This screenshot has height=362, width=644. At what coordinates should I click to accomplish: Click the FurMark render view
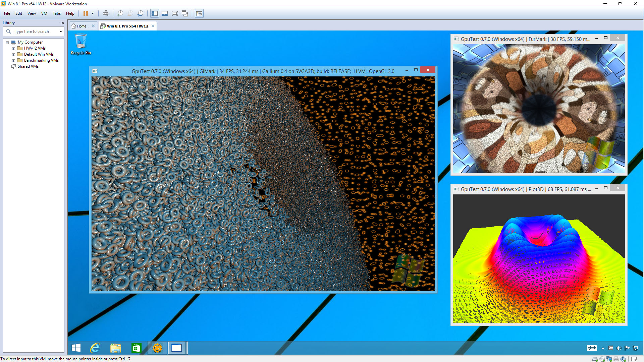pos(539,109)
